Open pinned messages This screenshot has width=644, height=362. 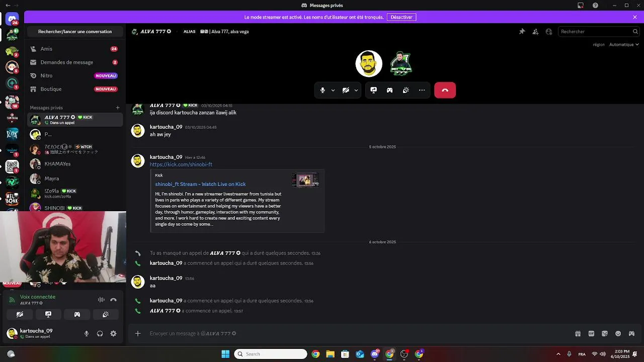[522, 31]
